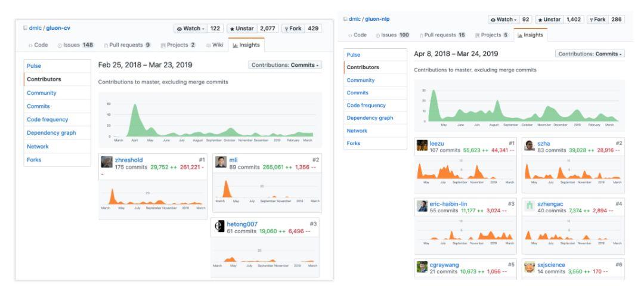Click szhengac's avatar image
The image size is (644, 300).
(x=530, y=206)
